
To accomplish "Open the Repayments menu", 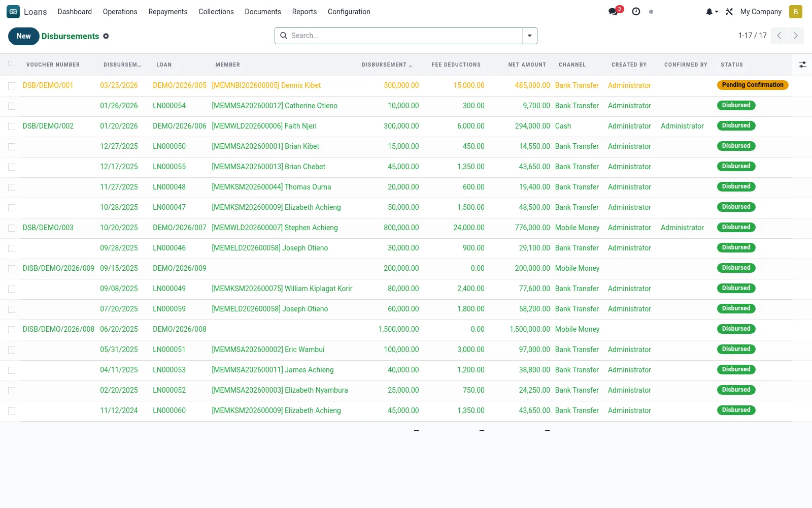I will (167, 12).
